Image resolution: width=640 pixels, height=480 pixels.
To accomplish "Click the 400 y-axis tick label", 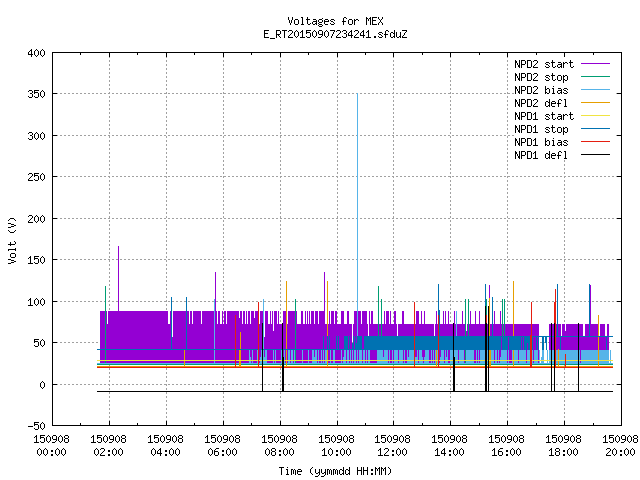I will 36,53.
